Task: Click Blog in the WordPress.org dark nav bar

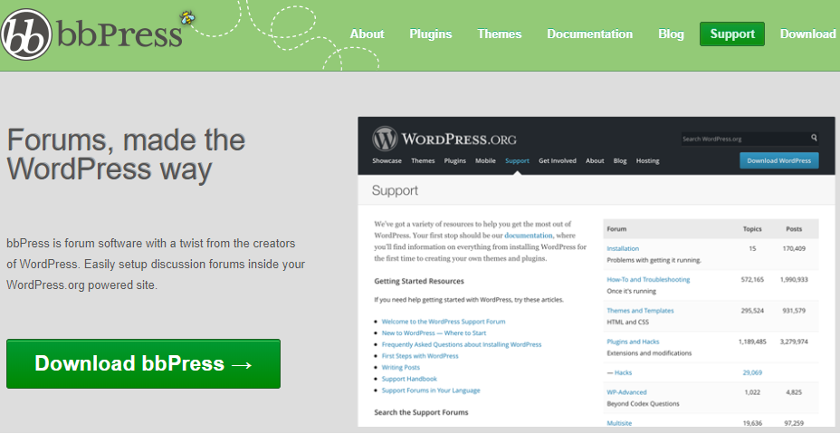Action: 620,161
